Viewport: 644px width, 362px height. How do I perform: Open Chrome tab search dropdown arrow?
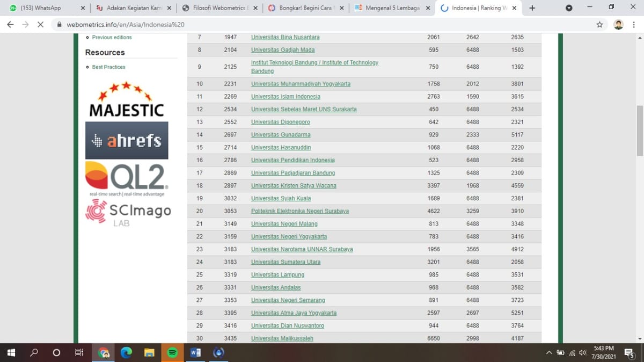tap(569, 8)
